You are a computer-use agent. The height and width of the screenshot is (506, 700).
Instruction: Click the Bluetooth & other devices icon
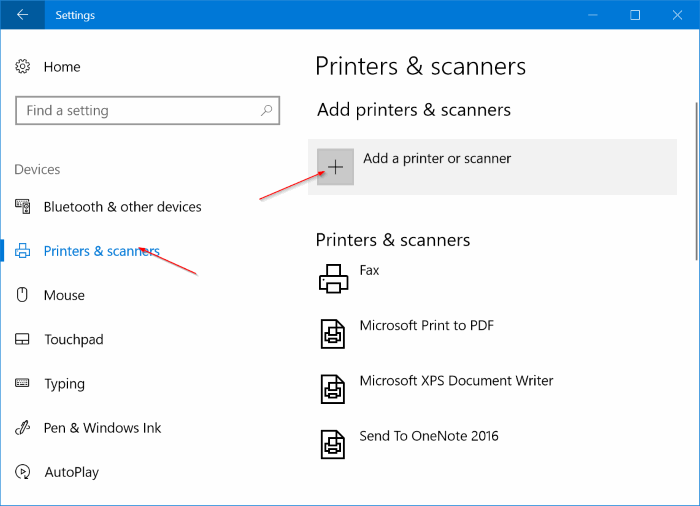click(x=22, y=206)
